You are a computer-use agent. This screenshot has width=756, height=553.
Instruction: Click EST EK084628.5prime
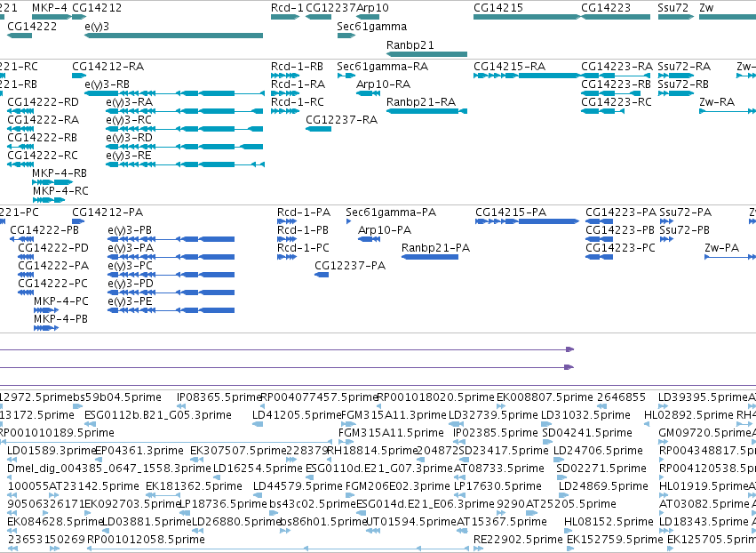(x=55, y=522)
